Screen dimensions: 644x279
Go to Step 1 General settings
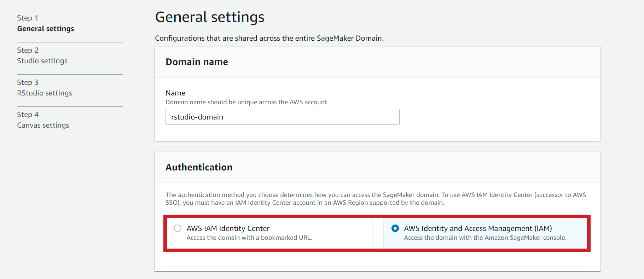(x=46, y=23)
